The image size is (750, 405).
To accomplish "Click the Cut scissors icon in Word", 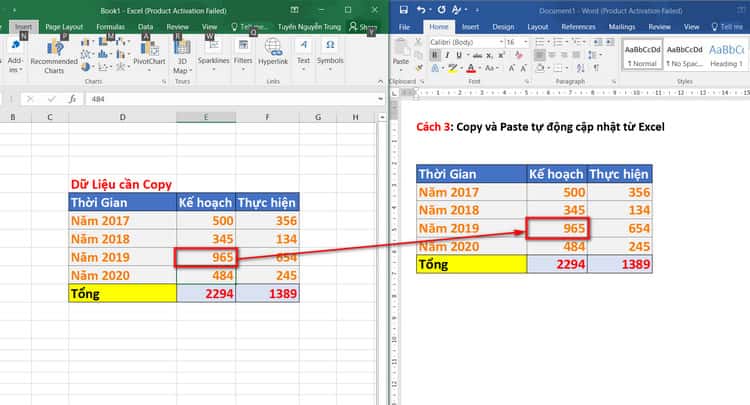I will click(419, 43).
